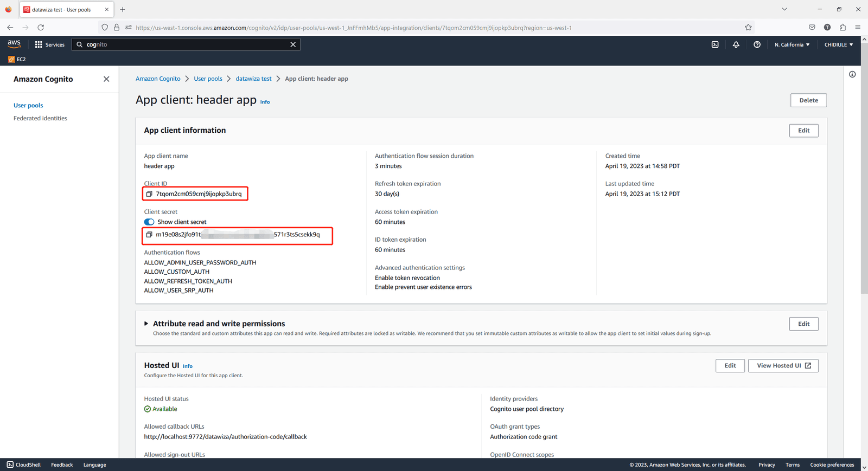
Task: Reload the page in Firefox
Action: click(41, 27)
